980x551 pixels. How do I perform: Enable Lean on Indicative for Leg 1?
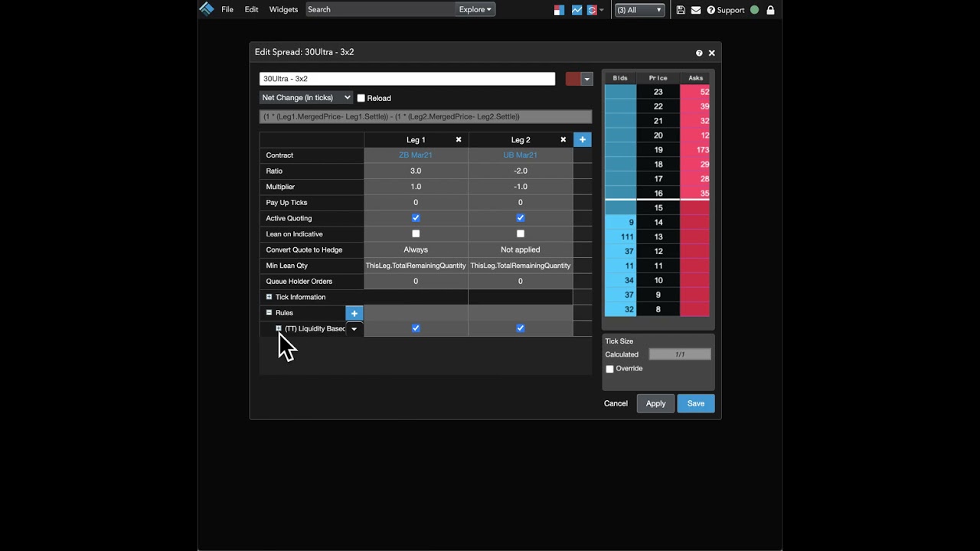[x=416, y=233]
